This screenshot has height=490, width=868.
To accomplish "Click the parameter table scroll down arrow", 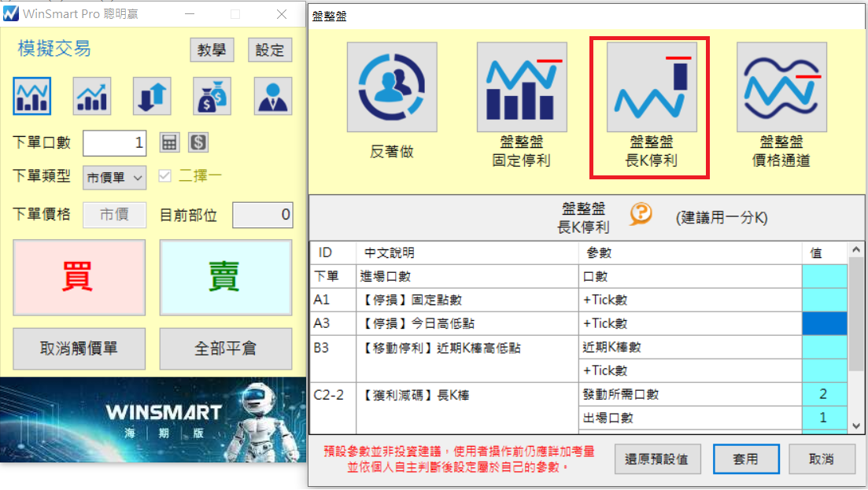I will point(856,426).
